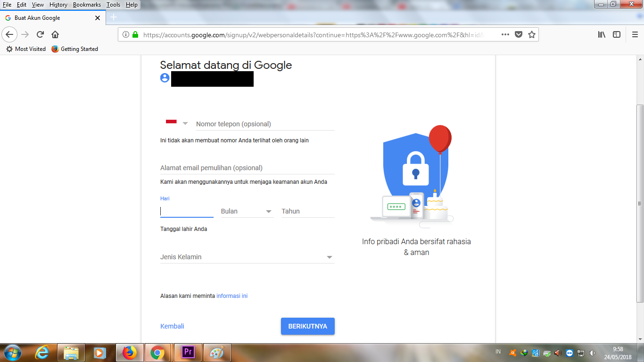Viewport: 644px width, 362px height.
Task: Open a new tab with plus button
Action: [x=113, y=17]
